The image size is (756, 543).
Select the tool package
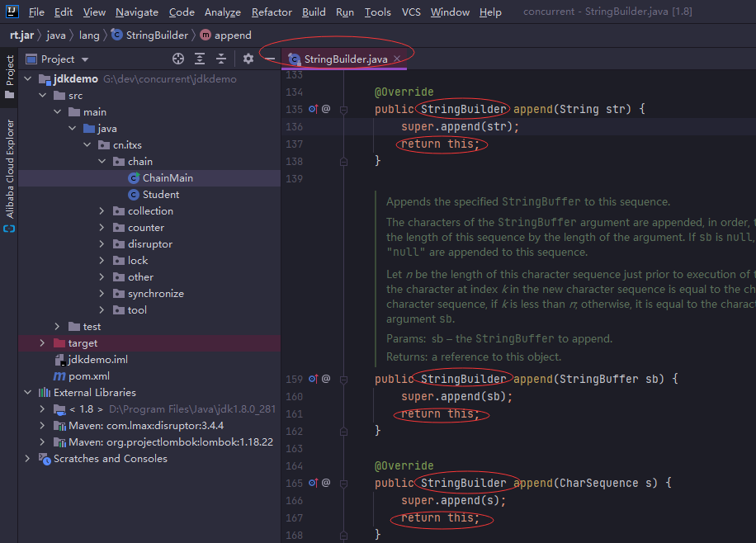coord(137,310)
